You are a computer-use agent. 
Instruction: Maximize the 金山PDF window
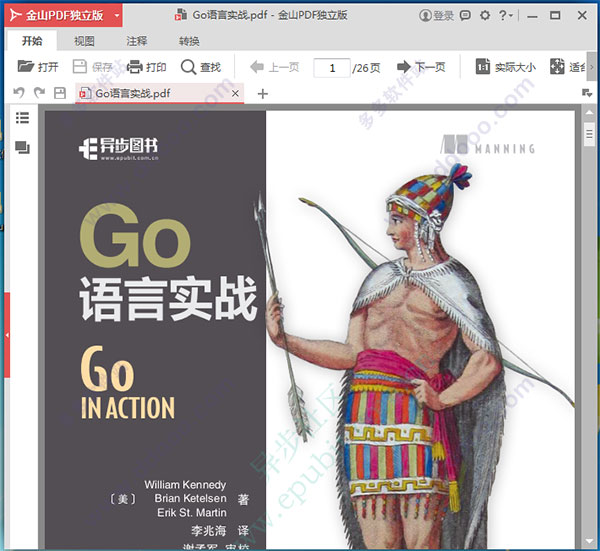coord(555,15)
